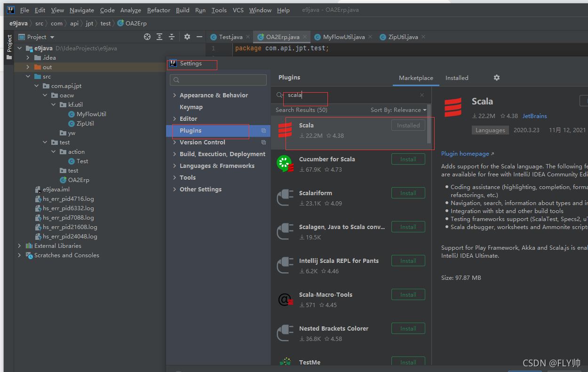Expand External Libraries node
Viewport: 588px width, 372px height.
pos(19,245)
